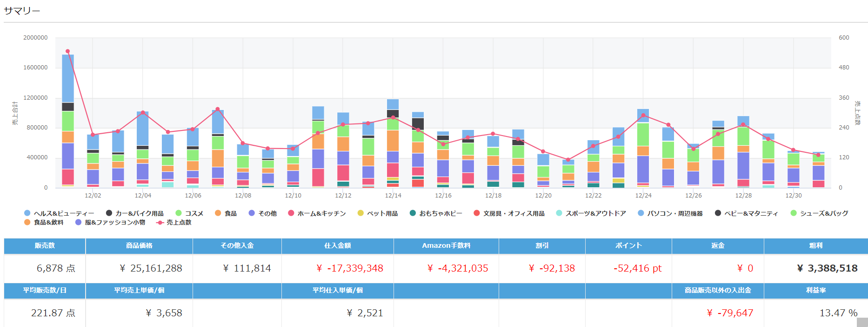Click the その他 legend marker
Viewport: 868px width, 327px height.
tap(252, 213)
